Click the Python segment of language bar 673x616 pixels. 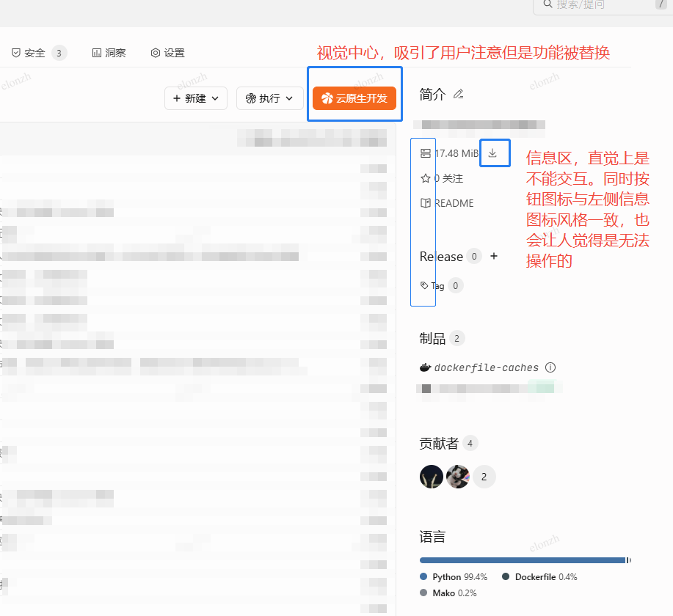(521, 560)
